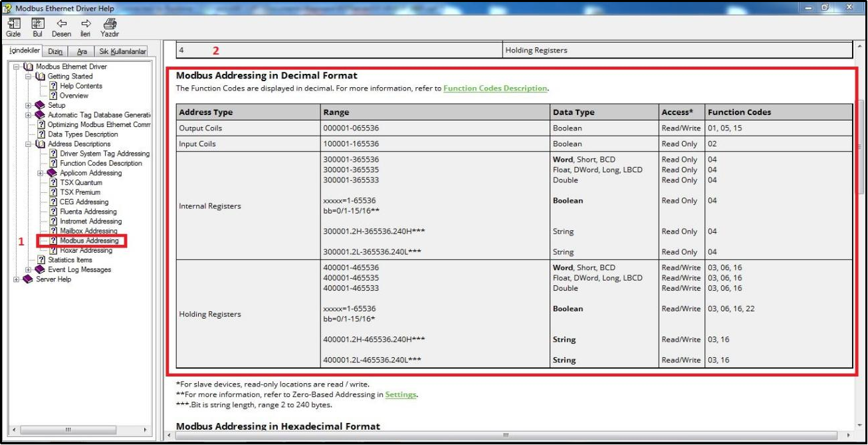The image size is (868, 445).
Task: Click the Modbus Addressing in Hexadecimal Format heading
Action: [278, 426]
